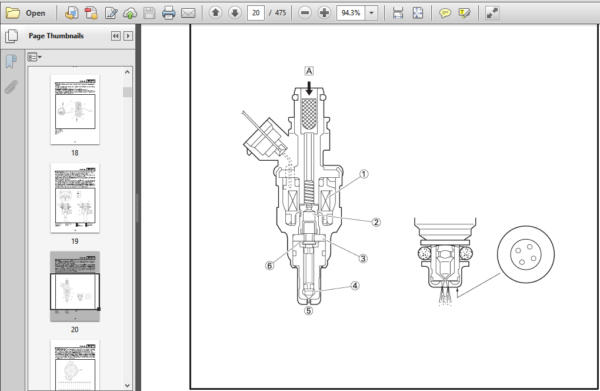Screen dimensions: 600x391
Task: Go to previous page up arrow
Action: (215, 13)
